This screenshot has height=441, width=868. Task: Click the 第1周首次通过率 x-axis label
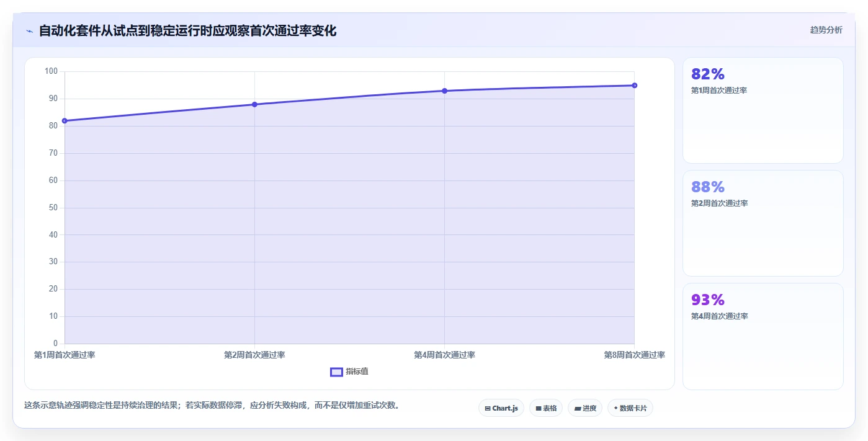pos(65,355)
